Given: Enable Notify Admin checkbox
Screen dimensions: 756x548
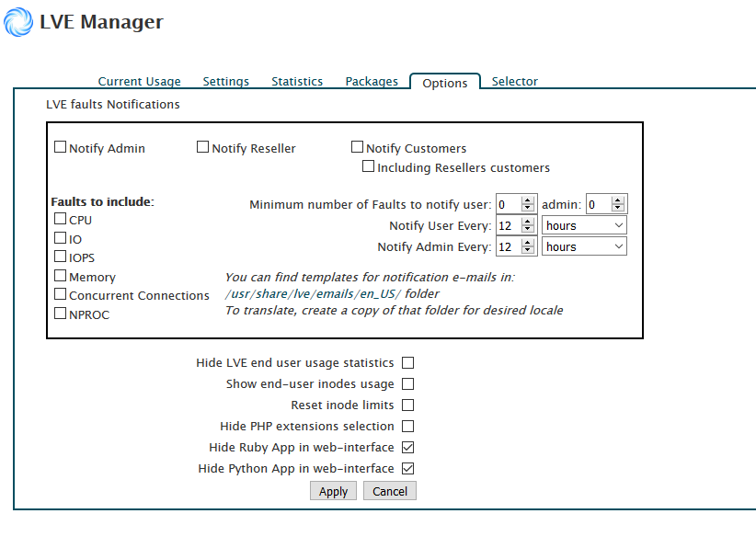Looking at the screenshot, I should [x=61, y=147].
